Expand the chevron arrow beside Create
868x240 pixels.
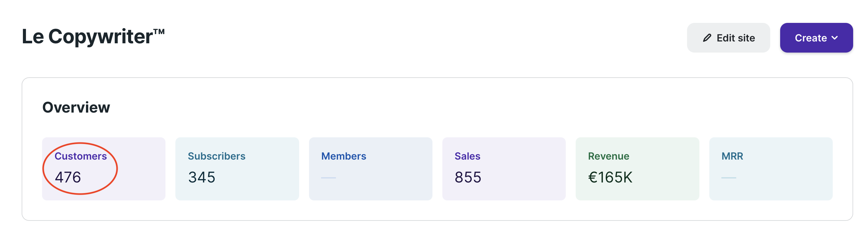835,38
